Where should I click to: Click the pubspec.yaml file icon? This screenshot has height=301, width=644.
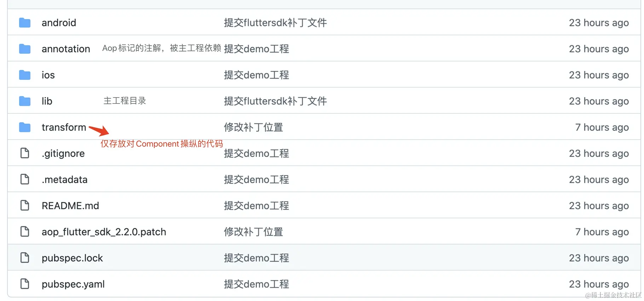click(x=24, y=284)
